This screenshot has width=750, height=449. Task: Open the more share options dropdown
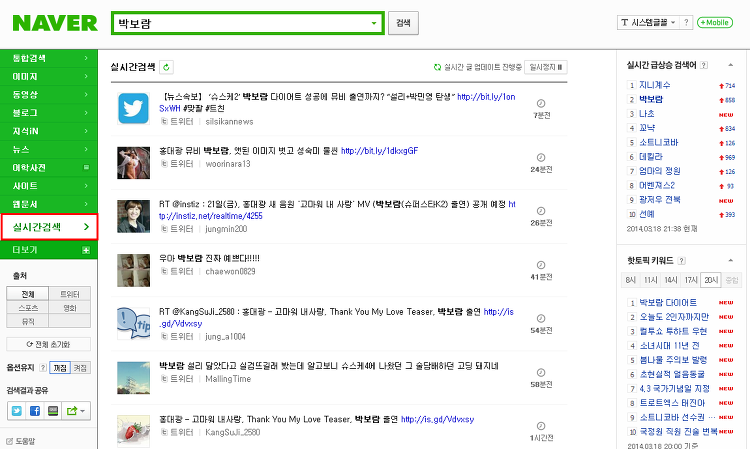76,411
